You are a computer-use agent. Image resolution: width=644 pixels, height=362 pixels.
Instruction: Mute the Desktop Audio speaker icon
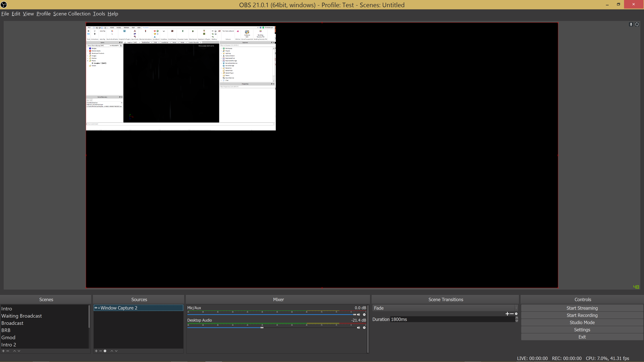click(x=359, y=328)
